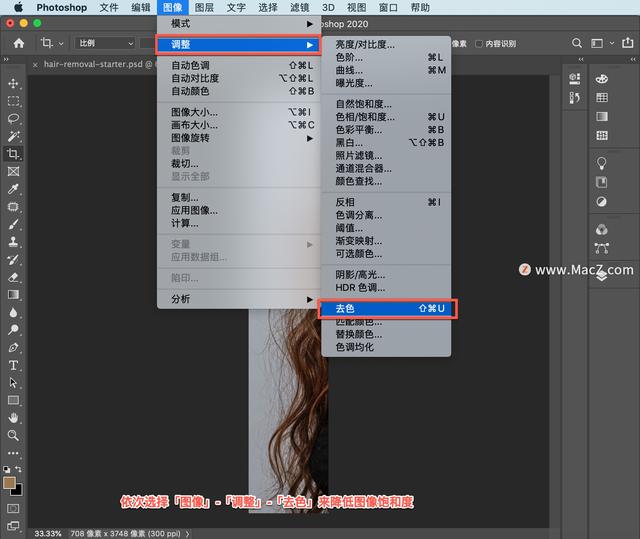The height and width of the screenshot is (539, 640).
Task: Change screen mode icon at toolbar bottom
Action: [x=13, y=526]
